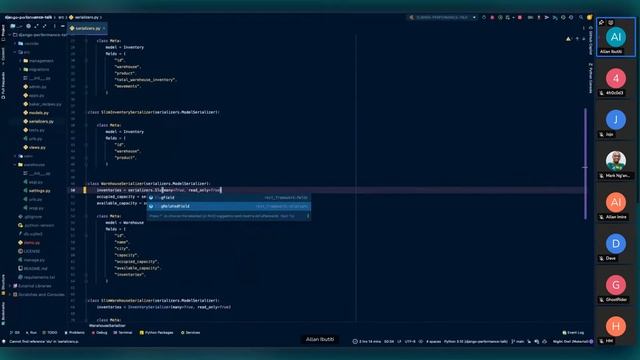
Task: Click the Search Everywhere magnifier icon
Action: point(581,18)
